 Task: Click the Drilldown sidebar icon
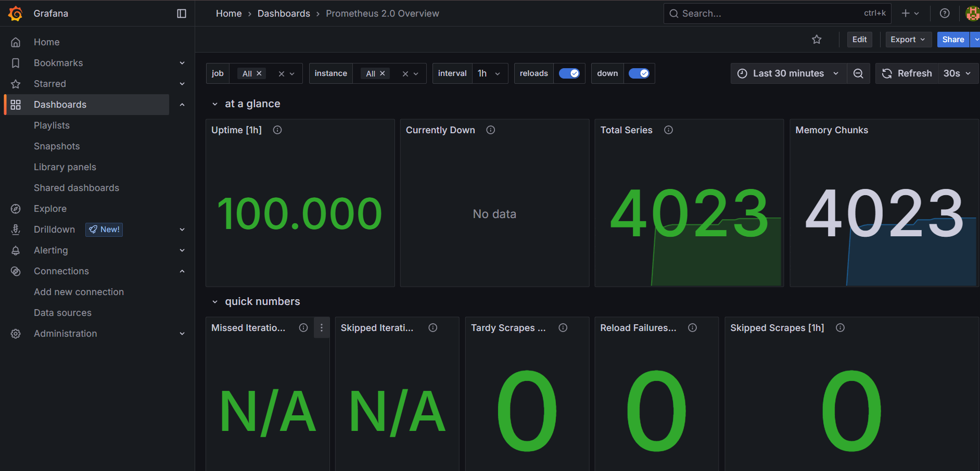16,230
